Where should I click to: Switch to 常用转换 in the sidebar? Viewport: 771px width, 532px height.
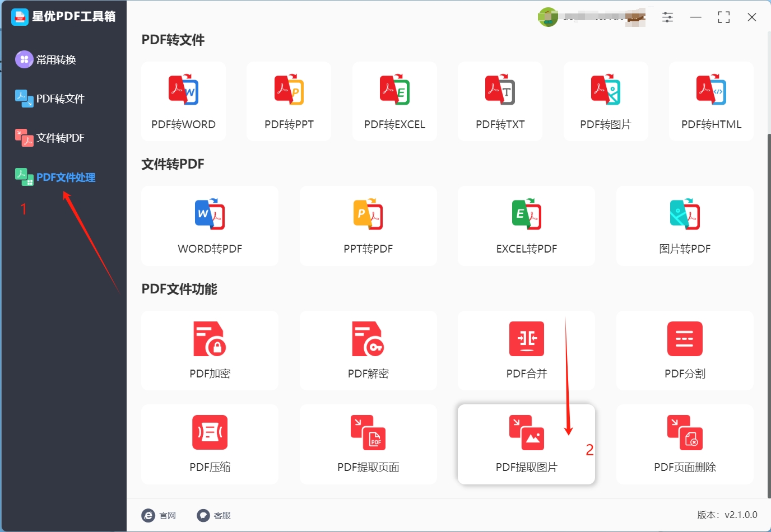click(46, 59)
